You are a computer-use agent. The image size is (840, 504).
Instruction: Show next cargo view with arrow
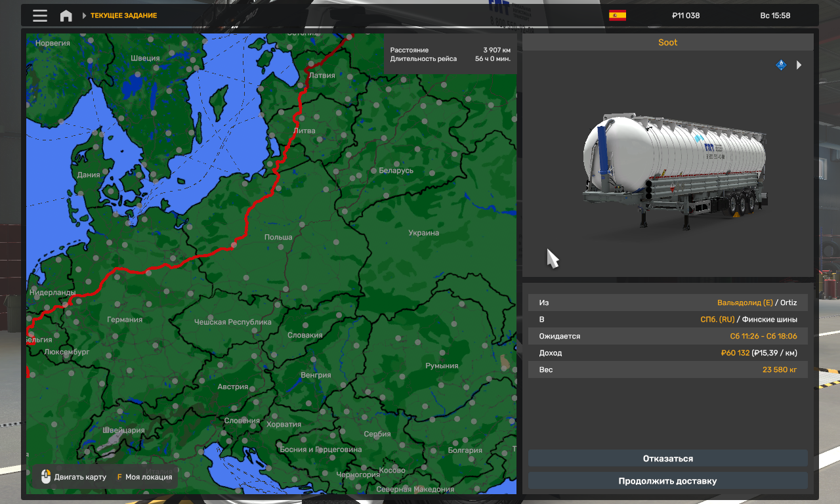pyautogui.click(x=799, y=65)
